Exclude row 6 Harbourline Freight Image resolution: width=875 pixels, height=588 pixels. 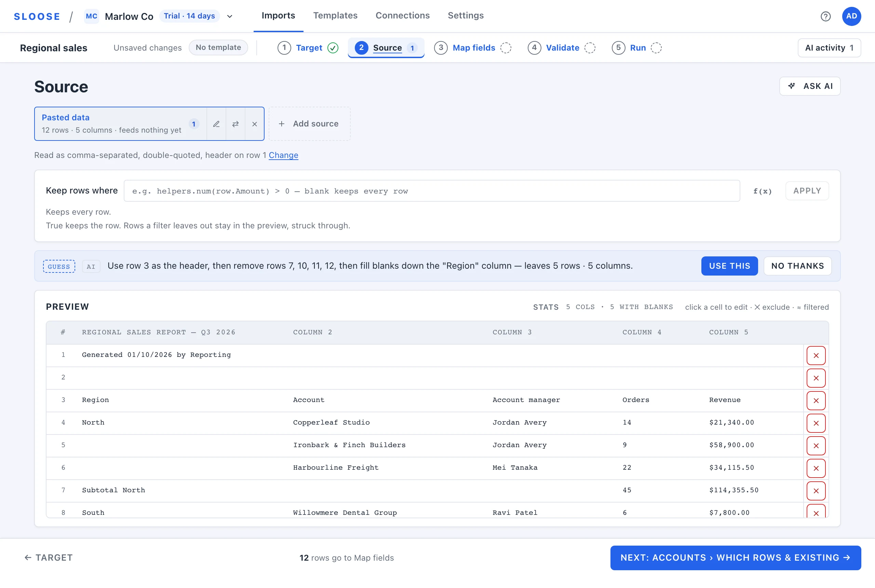point(816,468)
